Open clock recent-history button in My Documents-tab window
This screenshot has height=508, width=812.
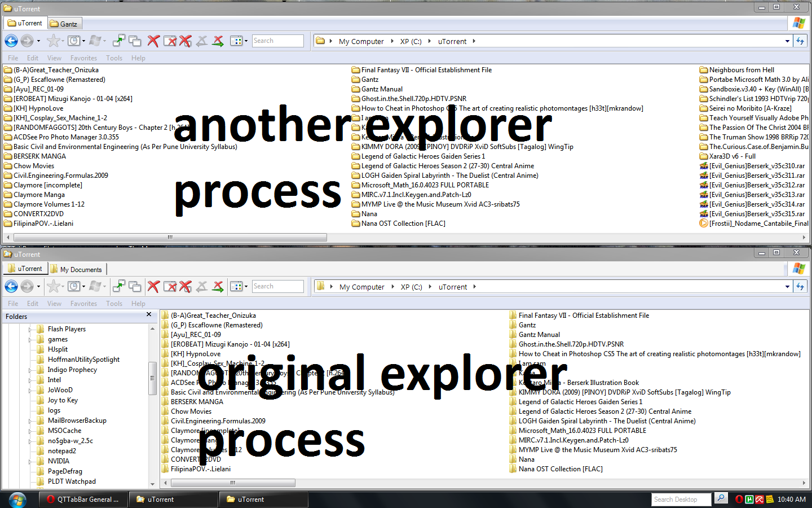73,286
